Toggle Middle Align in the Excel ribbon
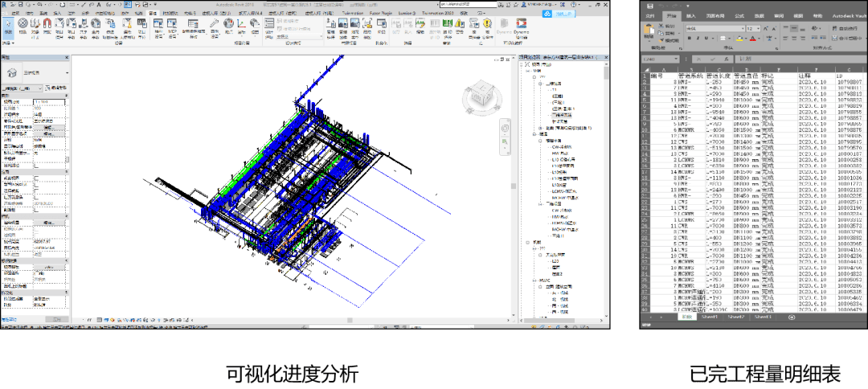868x389 pixels. coord(794,28)
